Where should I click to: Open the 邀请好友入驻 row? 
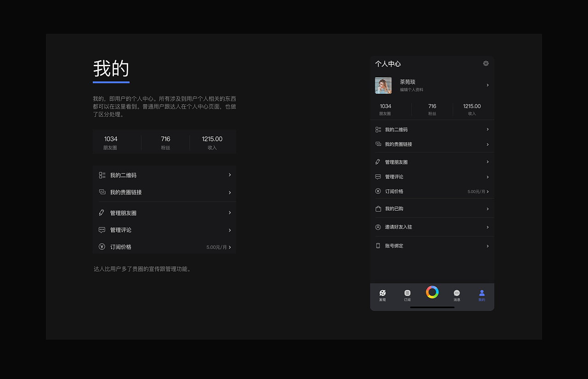pyautogui.click(x=432, y=227)
